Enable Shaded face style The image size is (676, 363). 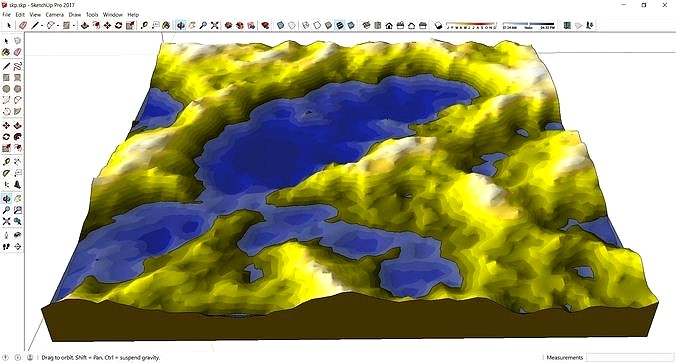point(329,25)
